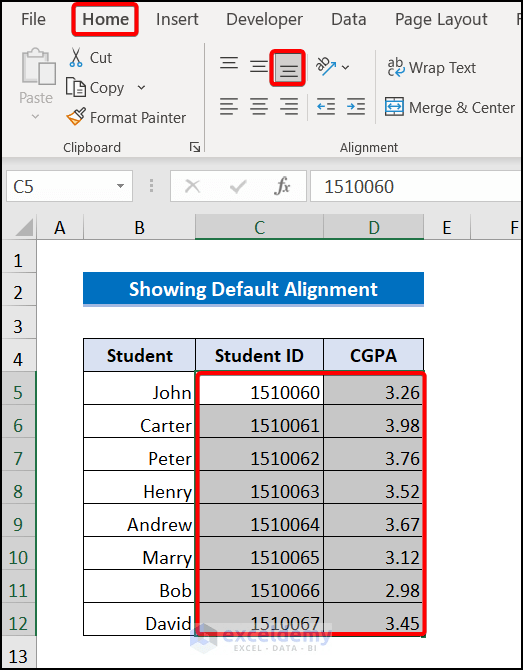The image size is (523, 670).
Task: Click the Orientation text rotation icon
Action: (x=326, y=67)
